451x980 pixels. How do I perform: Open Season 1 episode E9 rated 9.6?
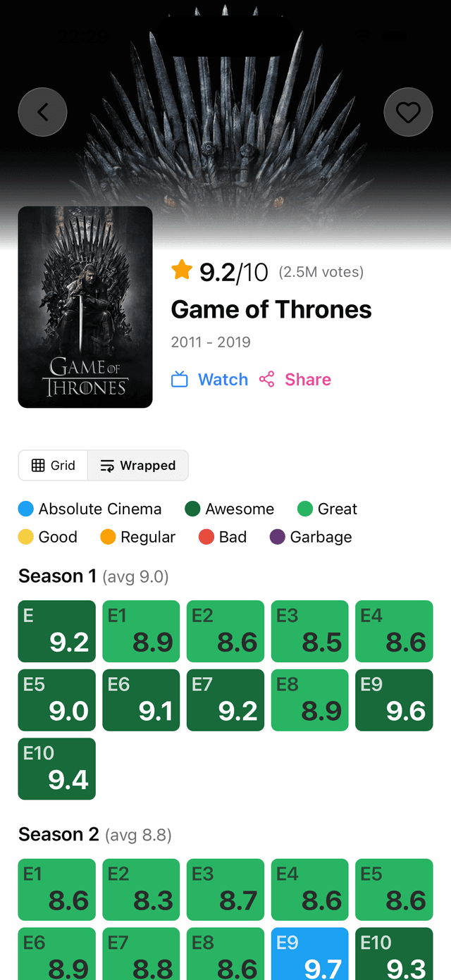(394, 700)
